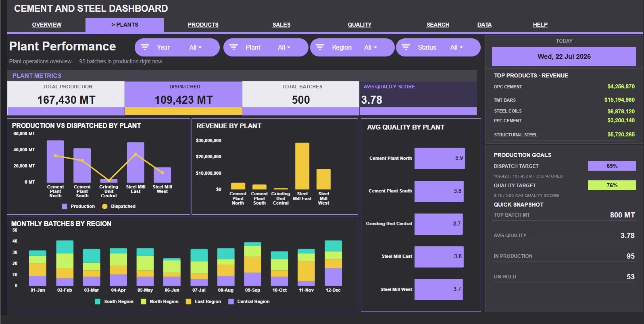The width and height of the screenshot is (644, 324).
Task: Click the Steel Mill East 3.8 quality bar
Action: click(x=439, y=256)
